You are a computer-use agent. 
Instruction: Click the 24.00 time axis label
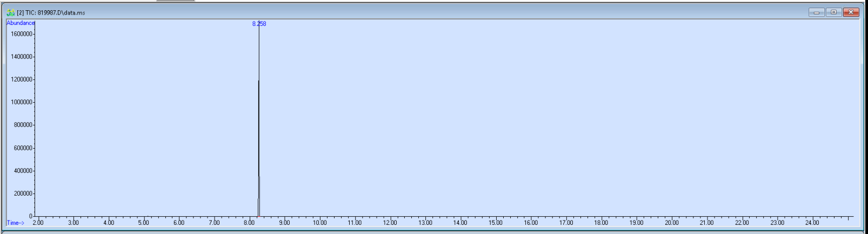click(812, 223)
